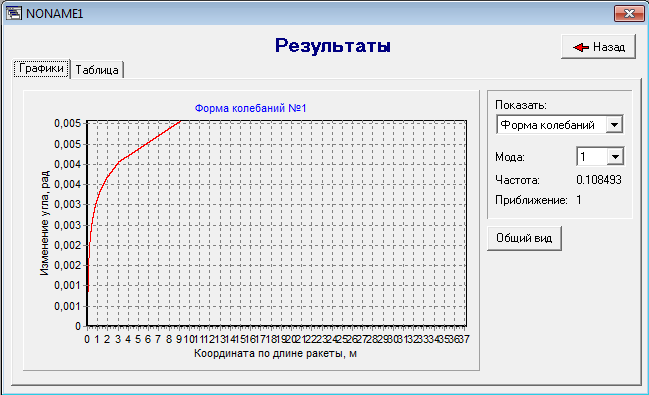Click the Общий вид button

click(x=524, y=238)
